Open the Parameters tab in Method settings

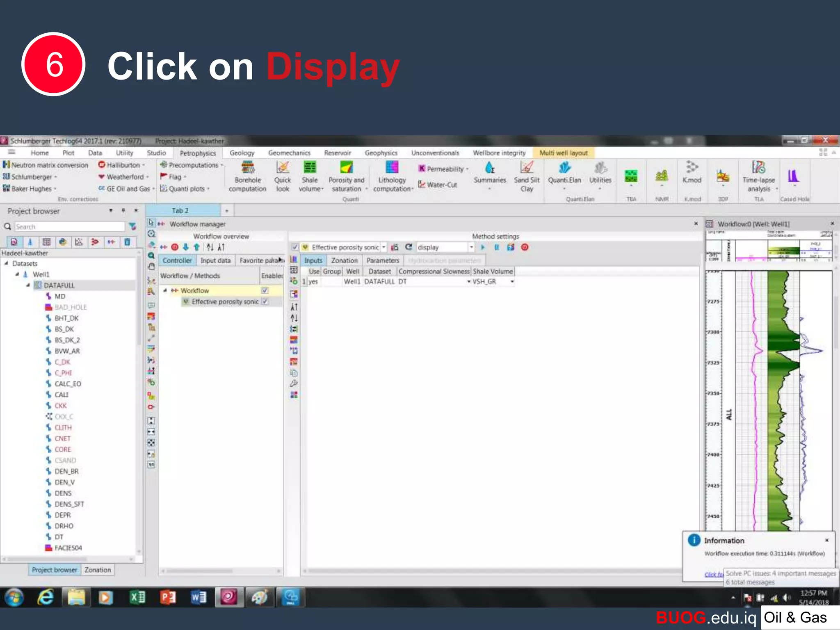point(382,260)
